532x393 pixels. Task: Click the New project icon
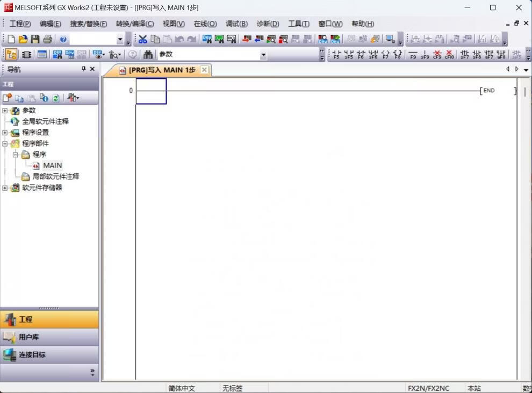(11, 39)
